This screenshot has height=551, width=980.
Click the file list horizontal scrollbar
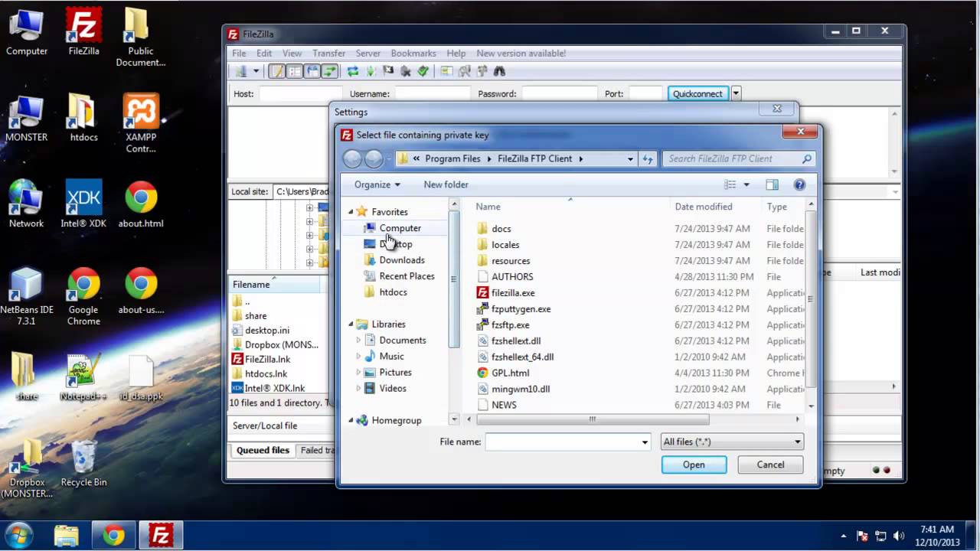click(x=593, y=419)
